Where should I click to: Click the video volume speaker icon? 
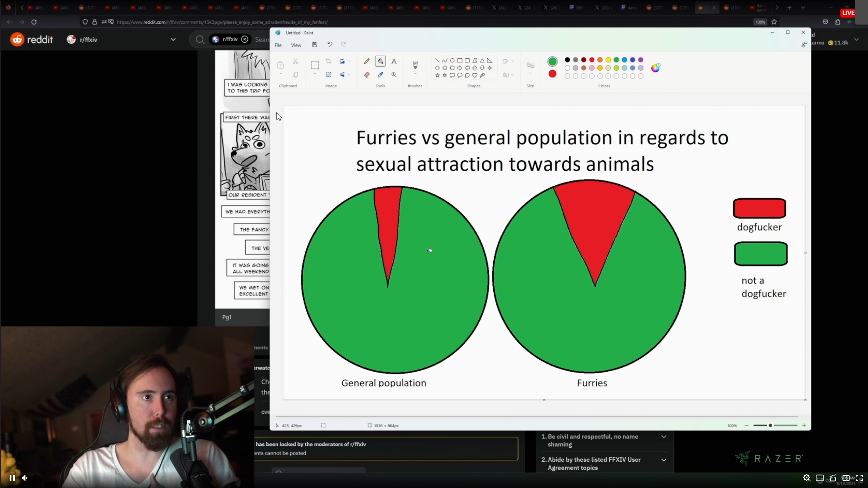click(x=25, y=478)
